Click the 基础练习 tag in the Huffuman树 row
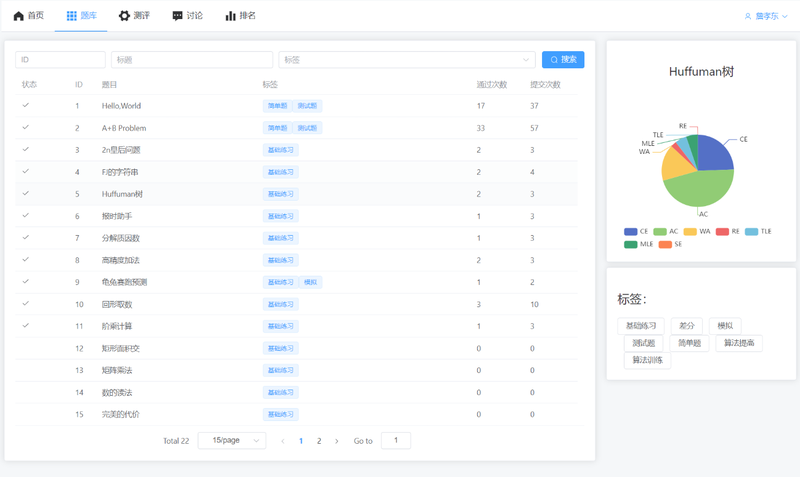Image resolution: width=800 pixels, height=477 pixels. coord(281,194)
